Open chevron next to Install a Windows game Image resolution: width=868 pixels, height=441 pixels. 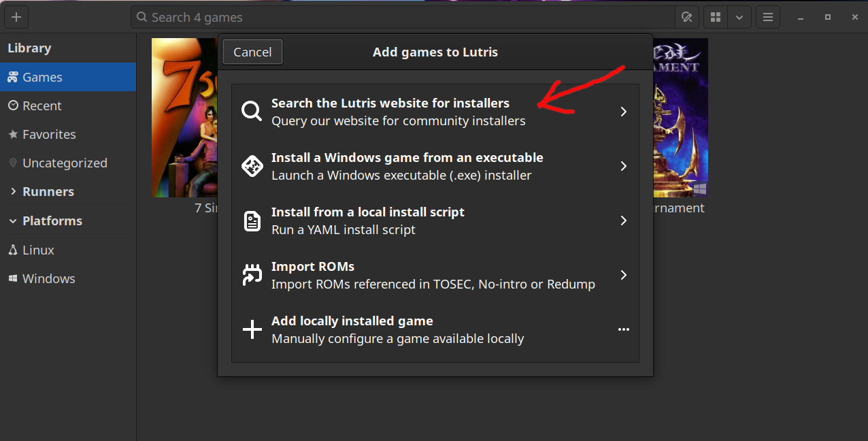[x=623, y=166]
